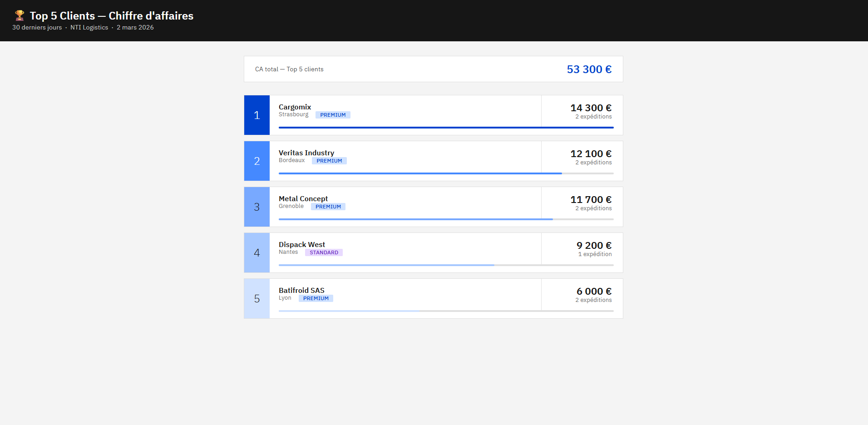Screen dimensions: 868x425
Task: Toggle the PREMIUM tag on Veritas Industry
Action: (329, 160)
